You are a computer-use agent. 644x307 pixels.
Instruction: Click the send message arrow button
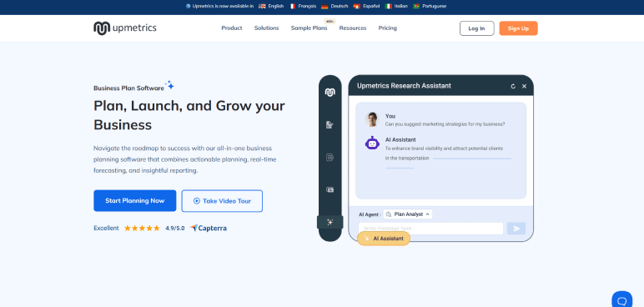pyautogui.click(x=516, y=229)
